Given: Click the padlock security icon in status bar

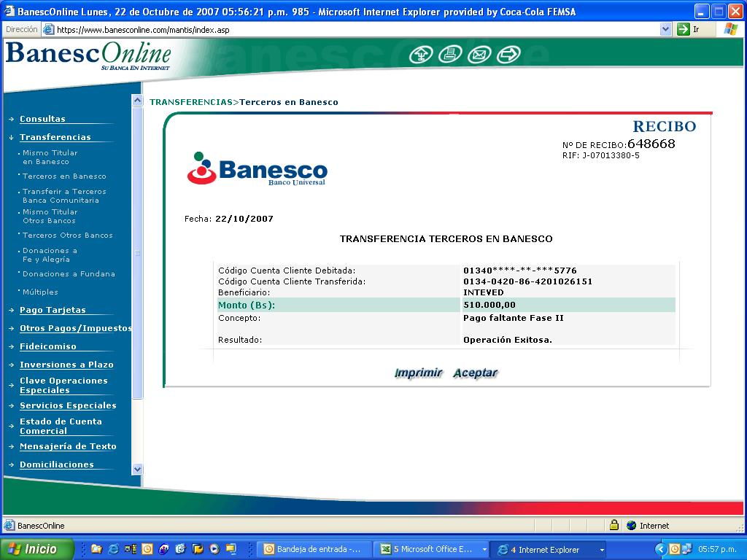Looking at the screenshot, I should [x=614, y=525].
